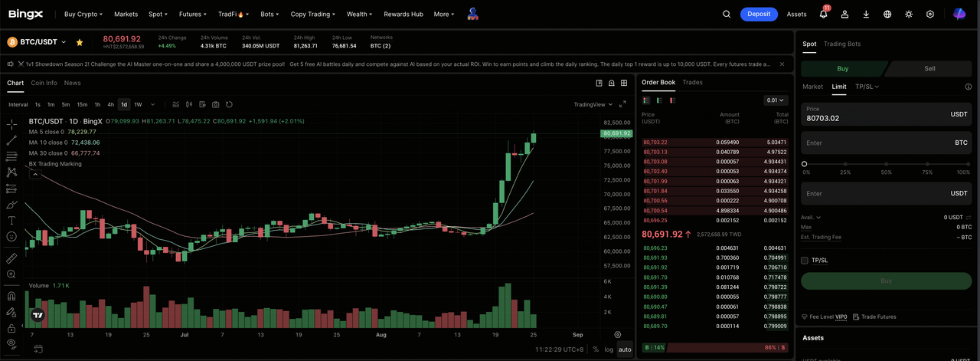Open the Buy Crypto dropdown menu
This screenshot has width=980, height=361.
click(x=83, y=14)
